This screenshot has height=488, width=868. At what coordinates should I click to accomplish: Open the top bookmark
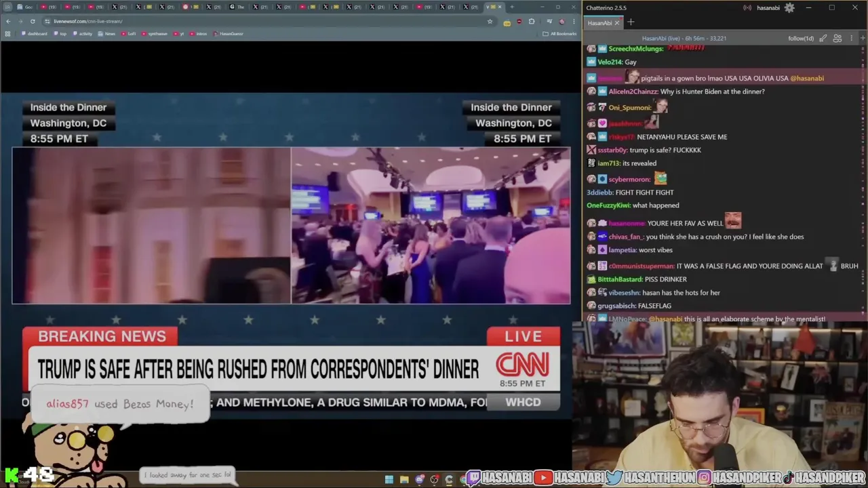(x=61, y=33)
